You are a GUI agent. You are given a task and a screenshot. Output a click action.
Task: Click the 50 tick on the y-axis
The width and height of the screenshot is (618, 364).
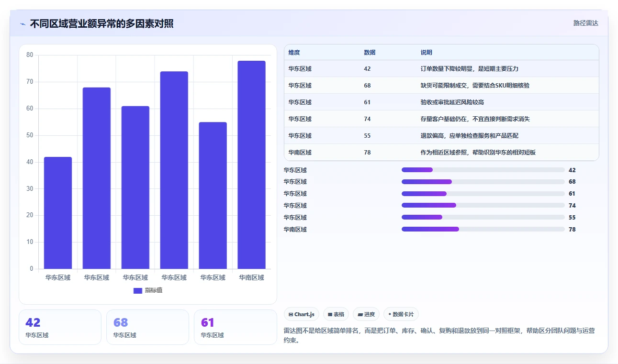coord(30,135)
